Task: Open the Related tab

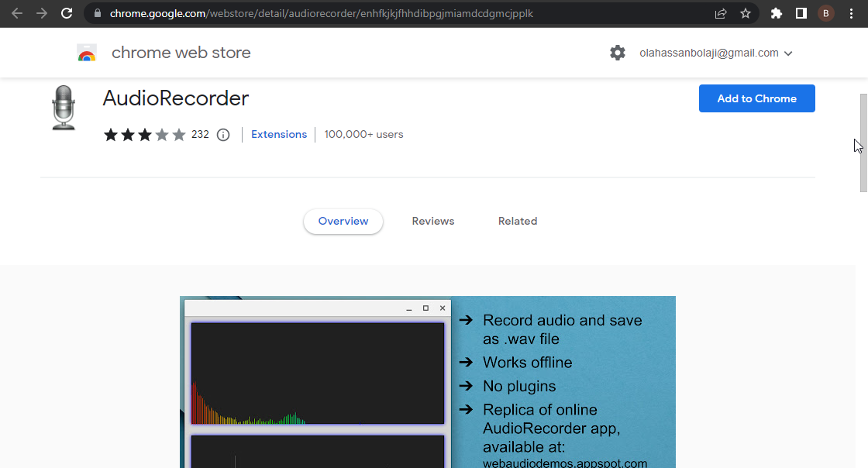Action: tap(518, 222)
